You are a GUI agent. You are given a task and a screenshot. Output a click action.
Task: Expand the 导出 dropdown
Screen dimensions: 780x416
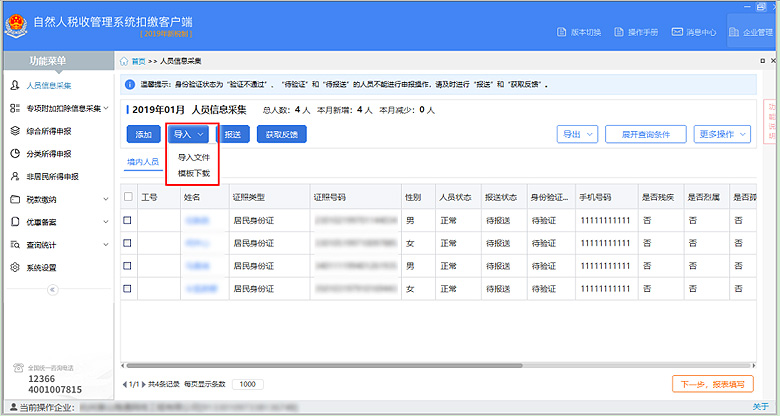coord(576,134)
